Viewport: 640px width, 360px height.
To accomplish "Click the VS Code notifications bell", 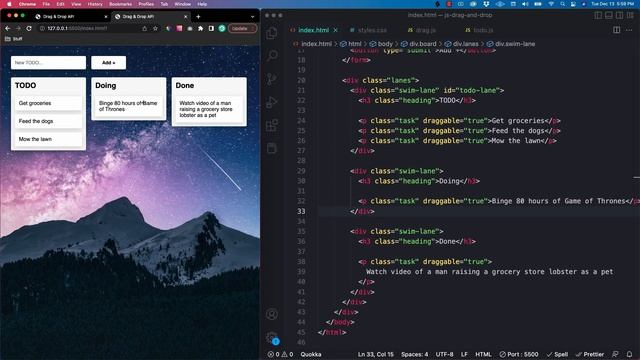I will point(629,354).
